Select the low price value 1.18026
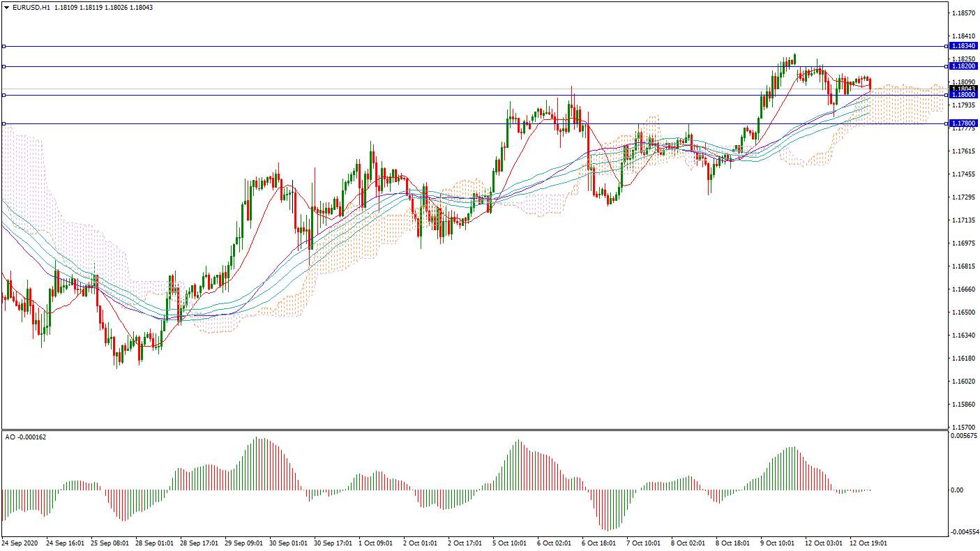 116,7
